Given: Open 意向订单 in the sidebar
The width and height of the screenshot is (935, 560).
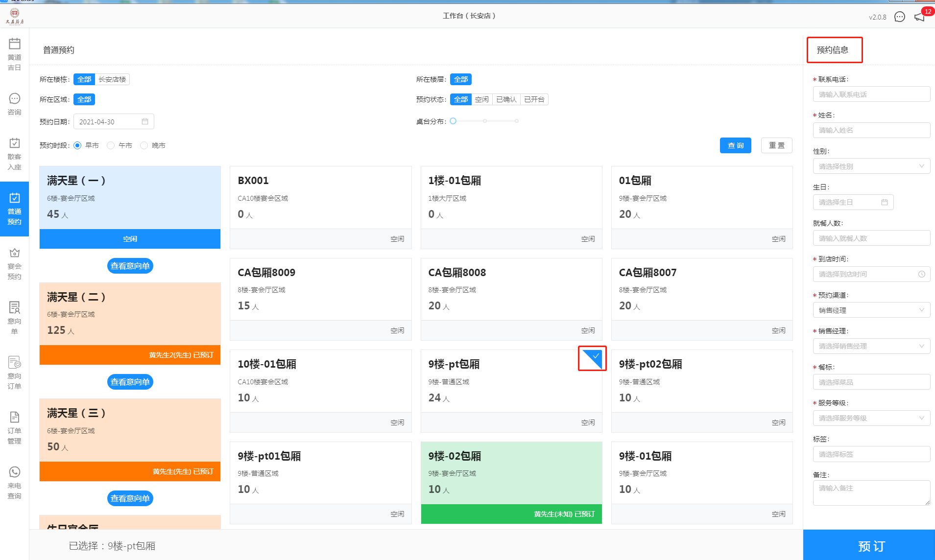Looking at the screenshot, I should [x=15, y=373].
